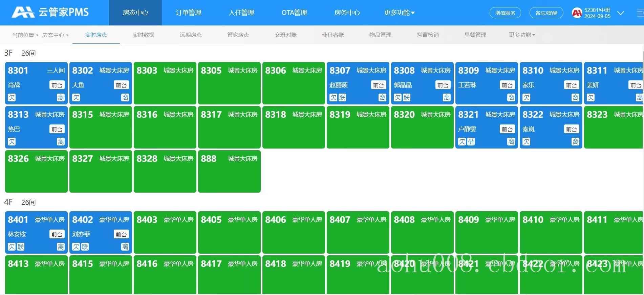Click the 前台 tag on room 8307
This screenshot has height=295, width=644.
tap(379, 85)
